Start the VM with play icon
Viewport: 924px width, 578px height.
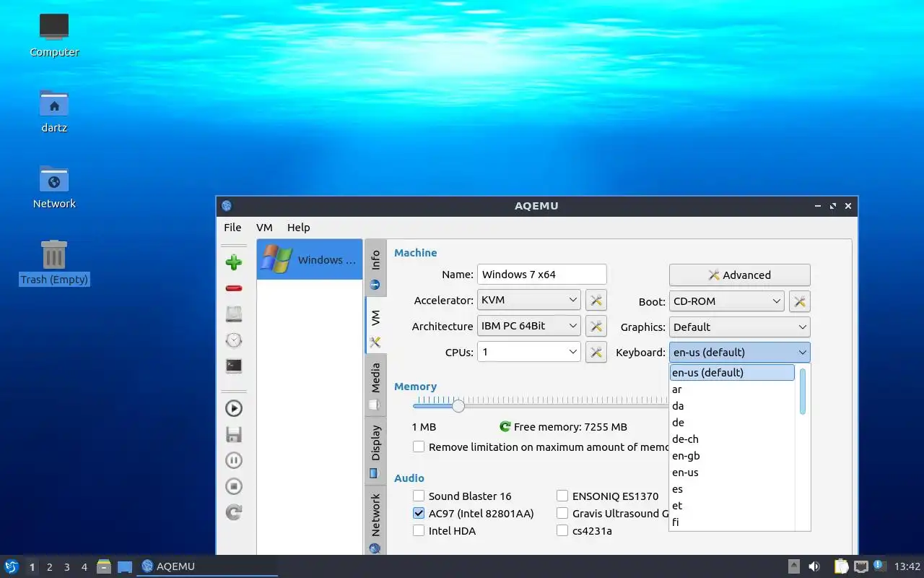tap(233, 408)
